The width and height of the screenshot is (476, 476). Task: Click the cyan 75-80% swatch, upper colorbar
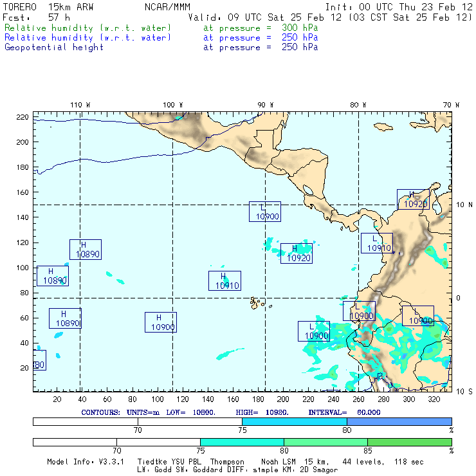coord(295,421)
